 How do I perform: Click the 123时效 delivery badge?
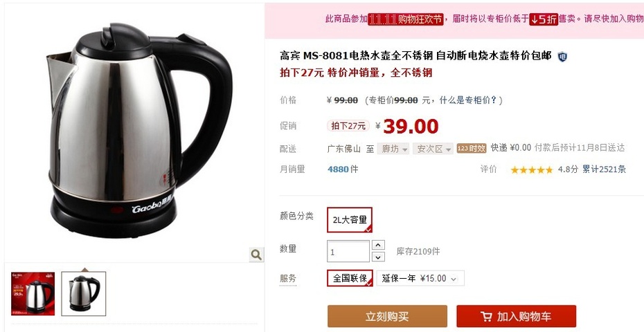pyautogui.click(x=472, y=149)
